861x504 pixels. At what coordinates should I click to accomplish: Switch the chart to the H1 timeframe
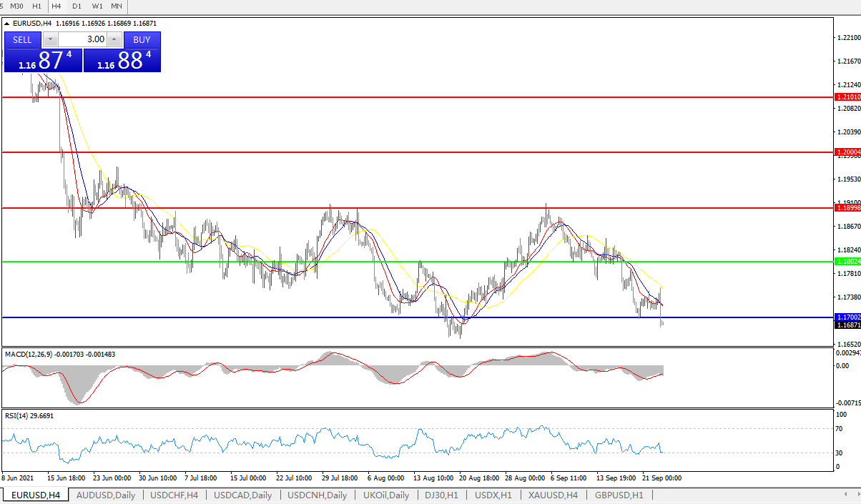coord(37,6)
